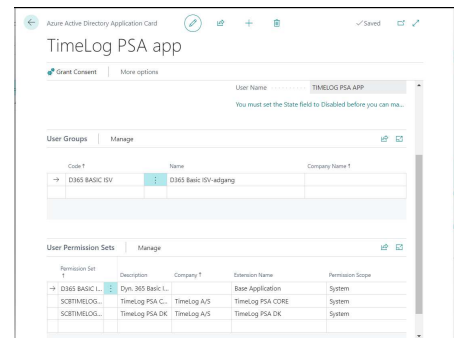Viewport: 464px width, 364px height.
Task: Open row menu for D365 BASIC ISV
Action: [155, 180]
